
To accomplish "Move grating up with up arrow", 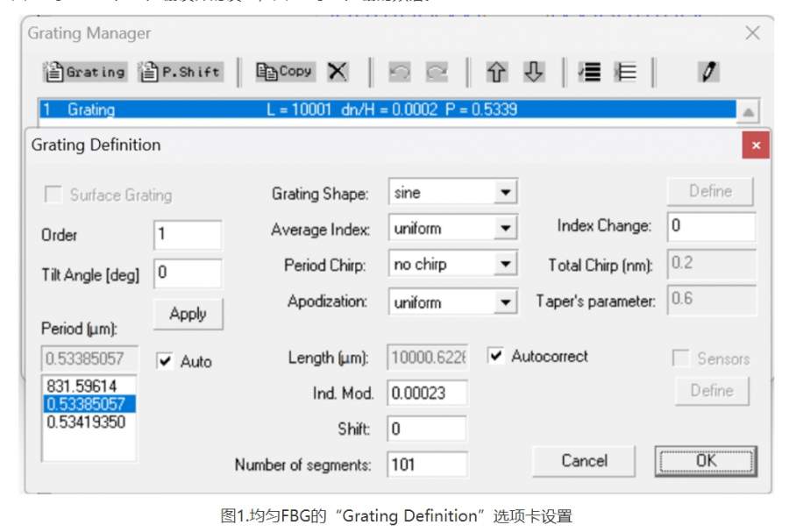I will point(497,72).
